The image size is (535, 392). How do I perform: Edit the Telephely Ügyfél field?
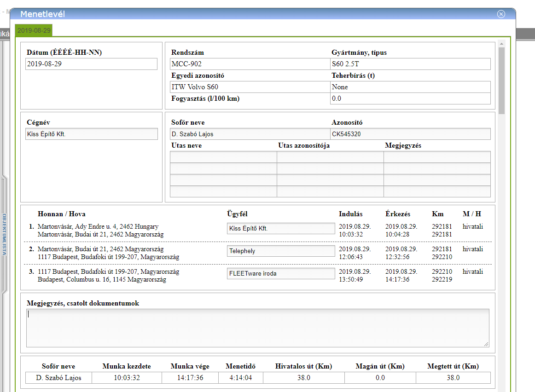(x=281, y=251)
